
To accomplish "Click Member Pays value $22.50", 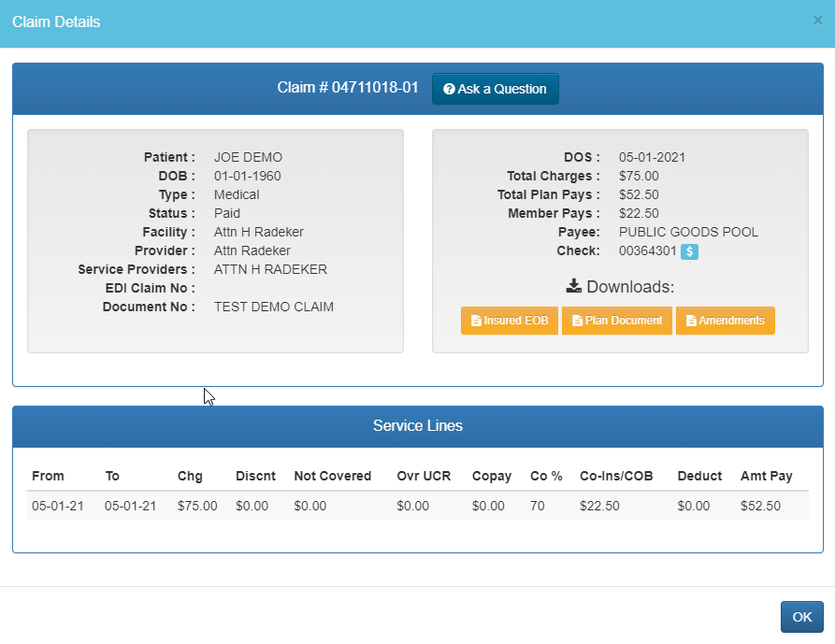I will (639, 213).
